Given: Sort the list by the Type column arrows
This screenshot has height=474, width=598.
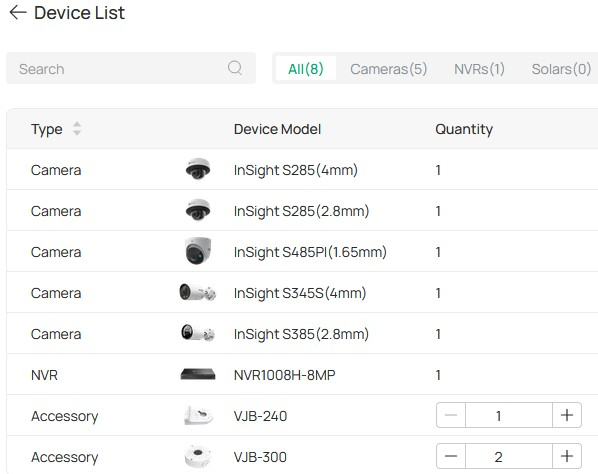Looking at the screenshot, I should point(77,129).
